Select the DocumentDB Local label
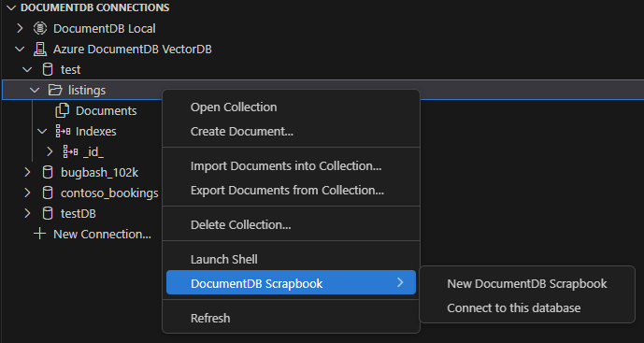 [105, 29]
